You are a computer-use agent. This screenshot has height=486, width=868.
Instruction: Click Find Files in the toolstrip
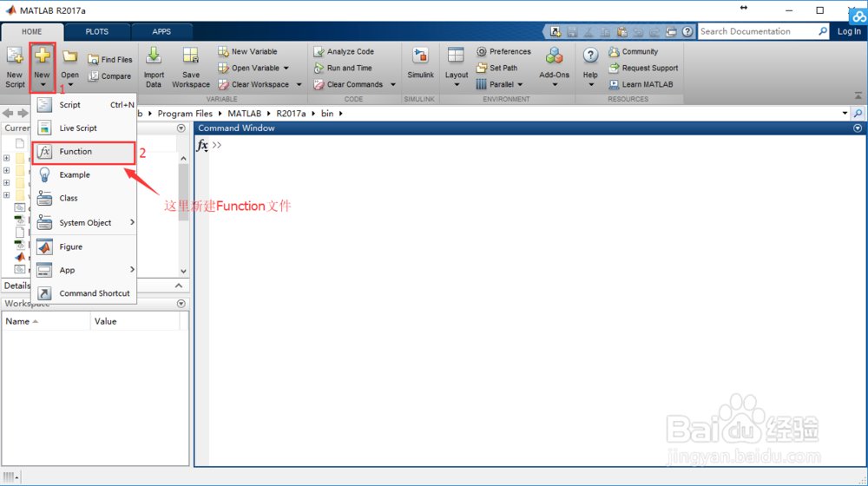click(x=110, y=59)
